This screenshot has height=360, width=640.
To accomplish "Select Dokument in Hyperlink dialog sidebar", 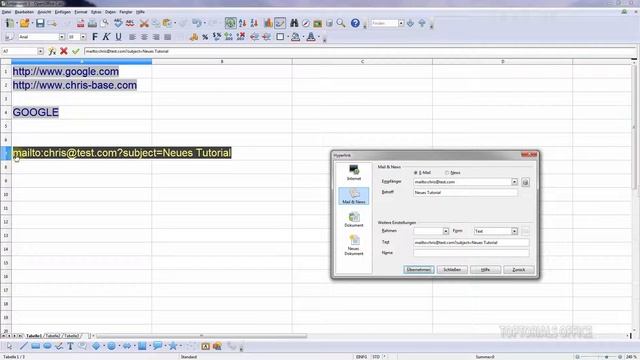I will pyautogui.click(x=354, y=220).
